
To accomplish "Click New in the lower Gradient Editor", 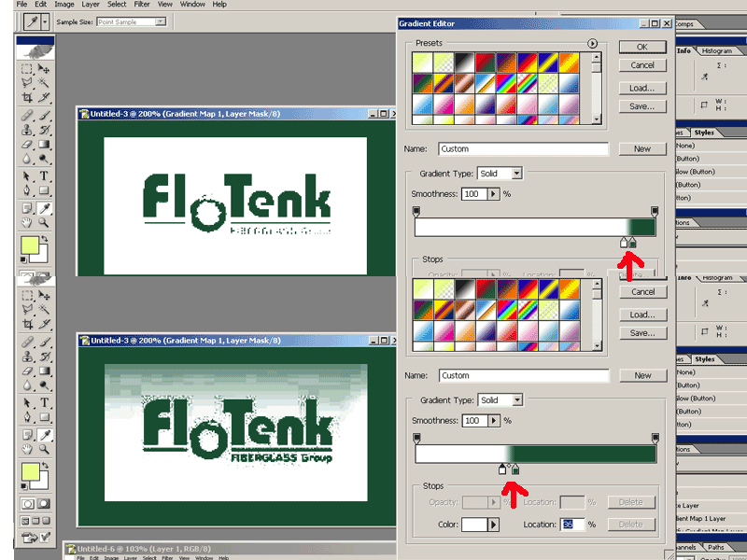I will click(642, 376).
